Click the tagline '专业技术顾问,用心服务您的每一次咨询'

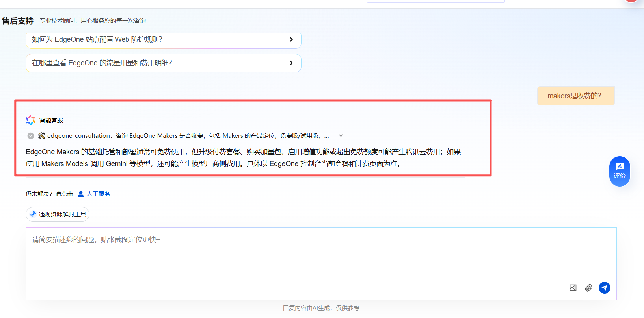(x=93, y=21)
